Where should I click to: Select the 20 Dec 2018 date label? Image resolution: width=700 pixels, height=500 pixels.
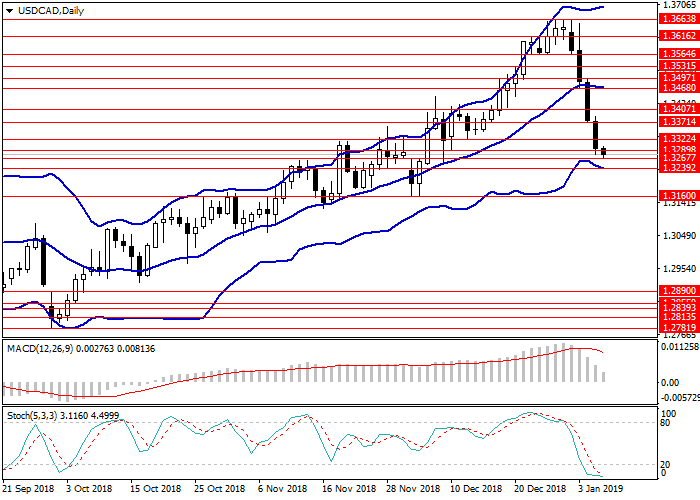point(541,488)
